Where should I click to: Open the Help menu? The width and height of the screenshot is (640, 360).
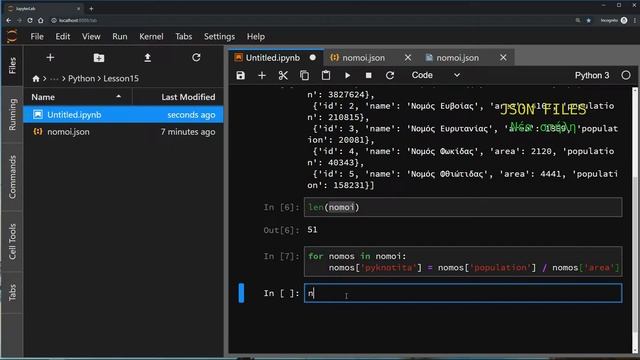pos(256,37)
